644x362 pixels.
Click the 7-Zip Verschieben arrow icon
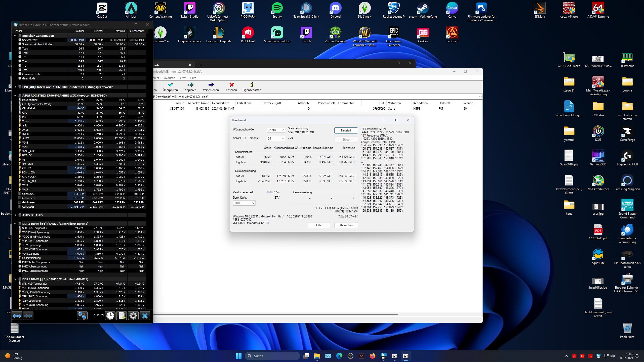point(211,85)
